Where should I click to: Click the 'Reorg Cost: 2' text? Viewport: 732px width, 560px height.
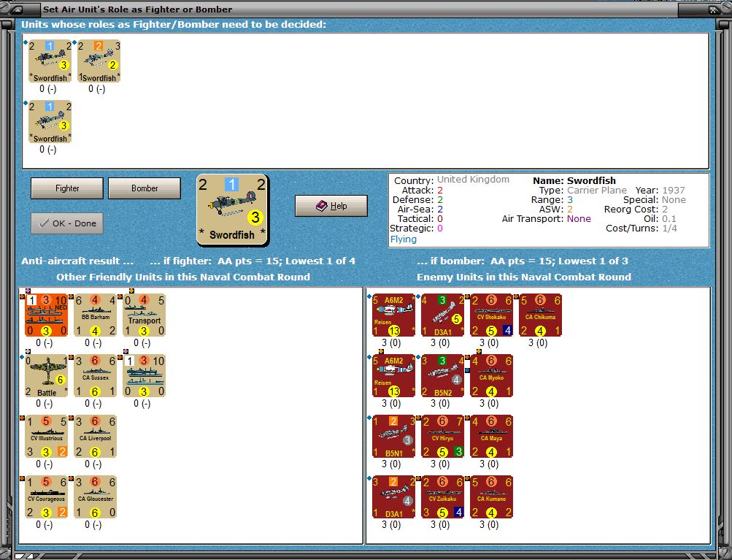[636, 210]
